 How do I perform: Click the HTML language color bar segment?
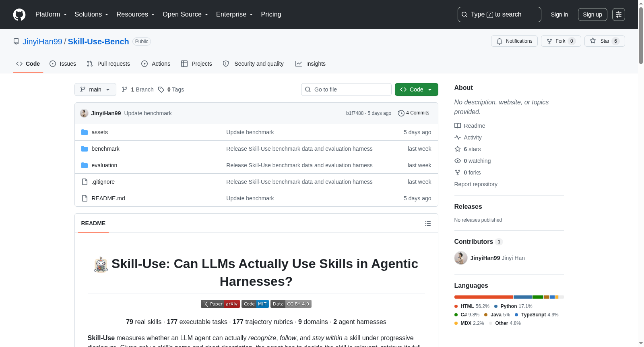point(484,297)
